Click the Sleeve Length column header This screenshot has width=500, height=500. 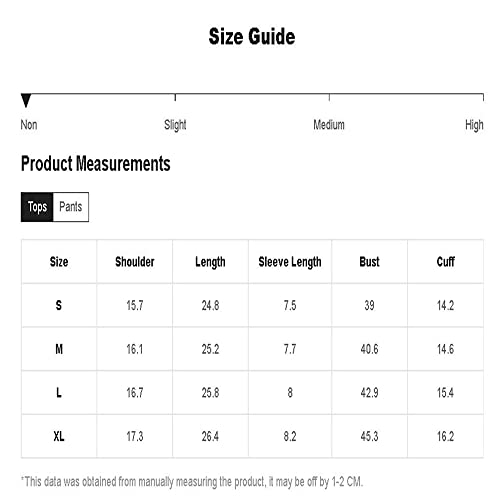290,262
